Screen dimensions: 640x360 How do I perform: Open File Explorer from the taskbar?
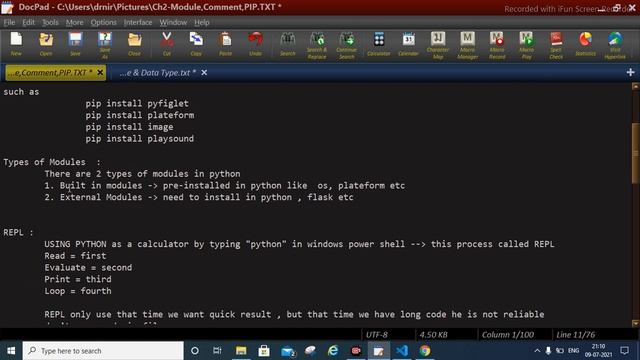[x=241, y=351]
